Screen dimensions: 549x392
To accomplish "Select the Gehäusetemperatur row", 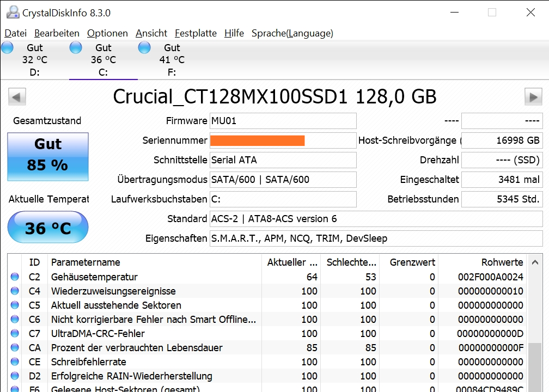I will point(267,277).
